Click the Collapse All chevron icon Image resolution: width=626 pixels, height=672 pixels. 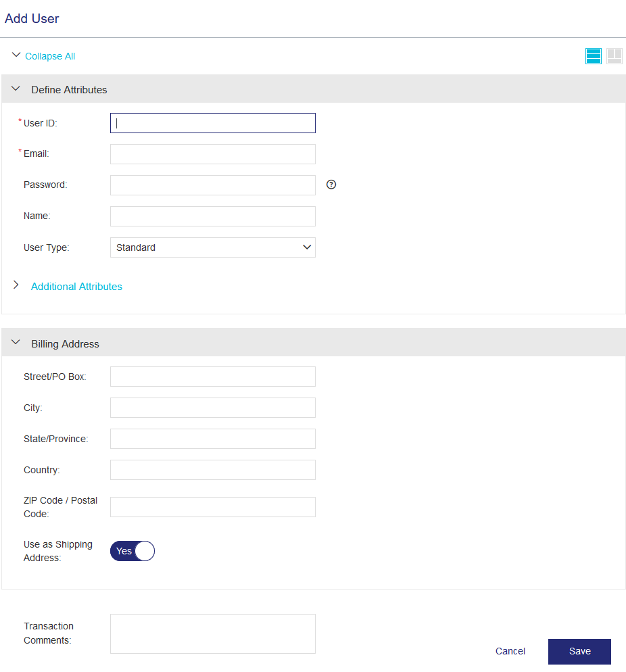(16, 55)
